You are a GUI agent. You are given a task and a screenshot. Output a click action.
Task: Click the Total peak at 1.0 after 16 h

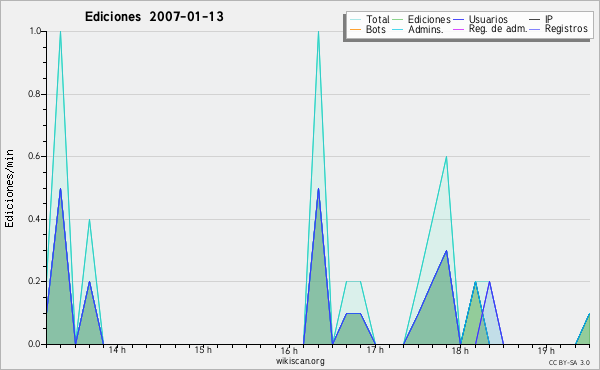click(x=318, y=32)
